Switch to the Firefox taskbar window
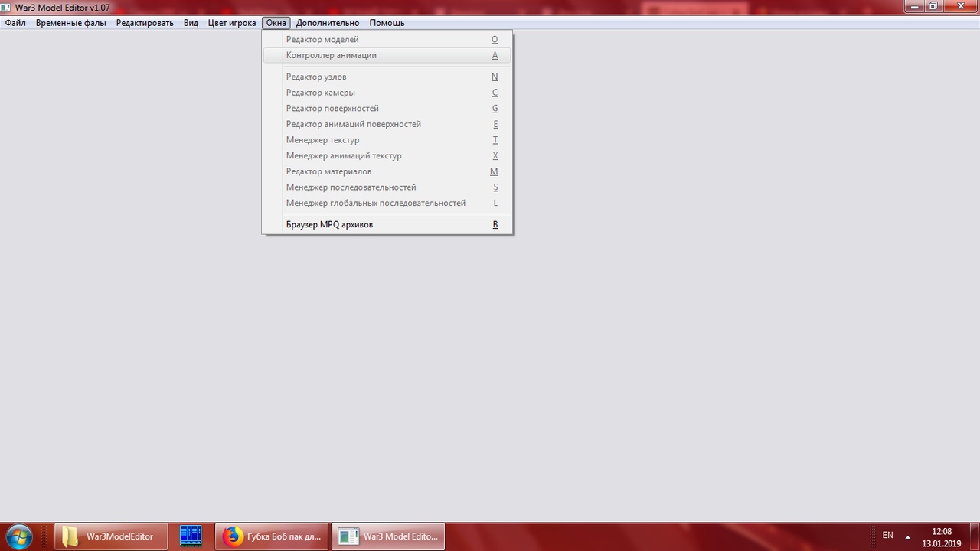Screen dimensions: 980x551 (272, 536)
